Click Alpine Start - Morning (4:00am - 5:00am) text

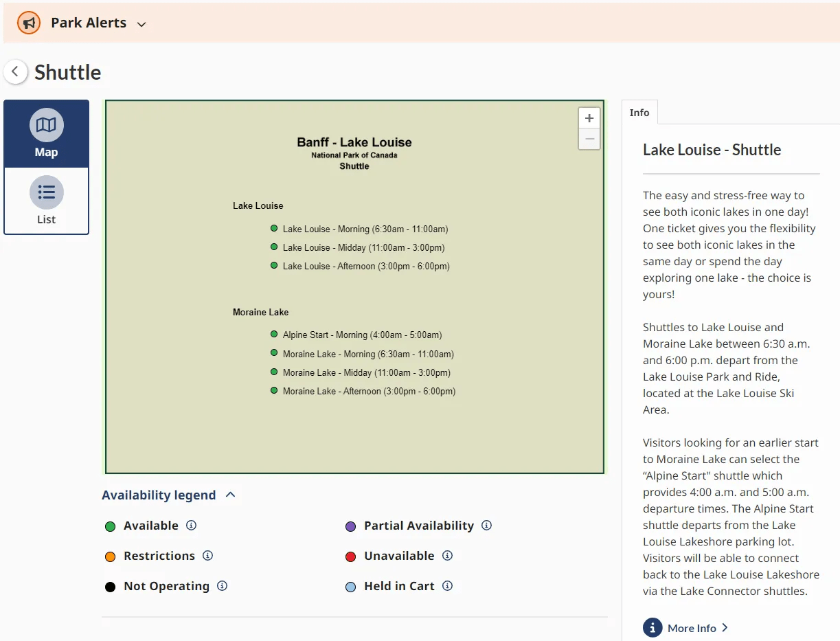[x=363, y=335]
